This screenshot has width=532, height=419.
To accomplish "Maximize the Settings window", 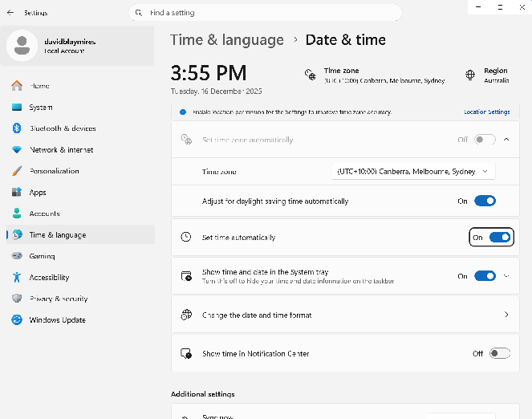I will pyautogui.click(x=500, y=7).
